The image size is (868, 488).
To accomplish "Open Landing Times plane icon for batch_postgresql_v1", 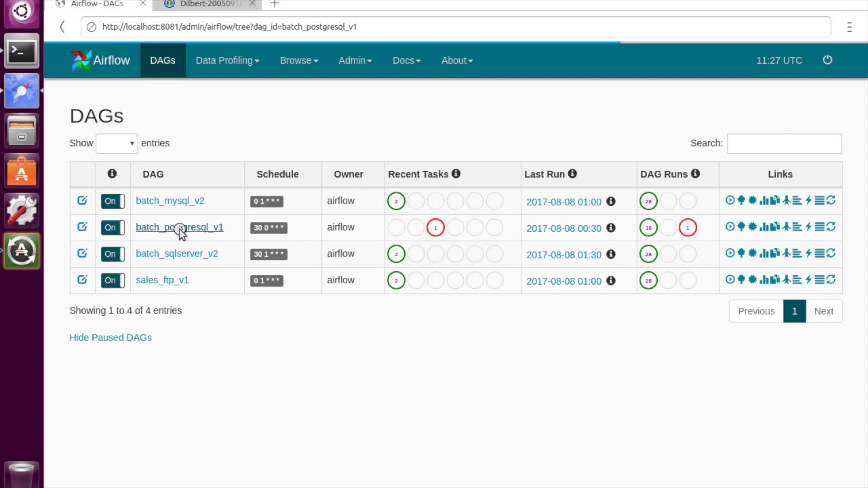I will [787, 226].
